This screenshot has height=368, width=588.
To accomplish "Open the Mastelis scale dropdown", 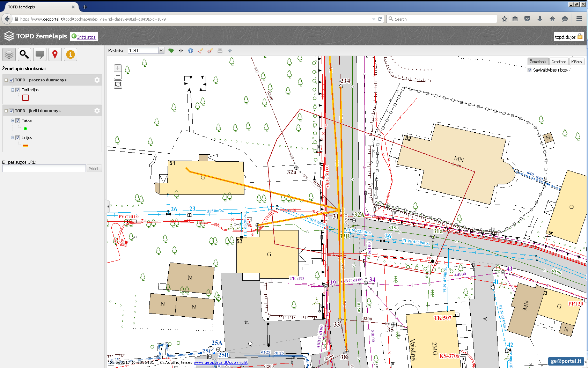I will (161, 51).
